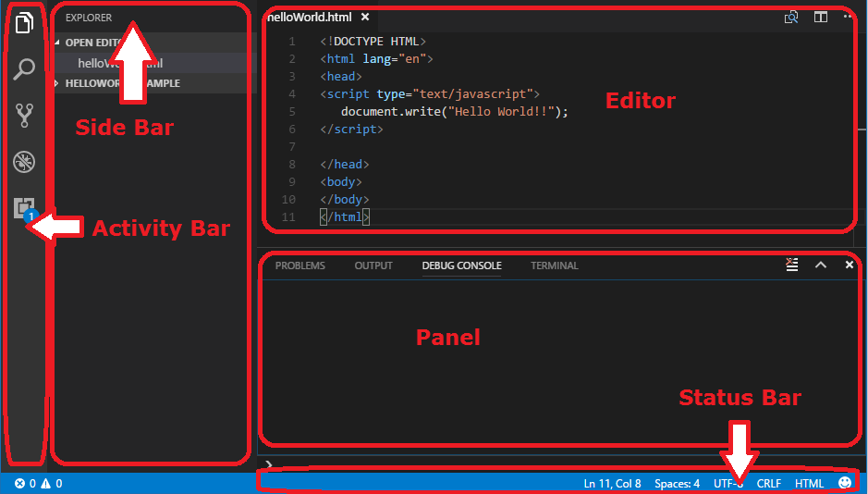
Task: Change the HTML language mode
Action: coord(810,484)
